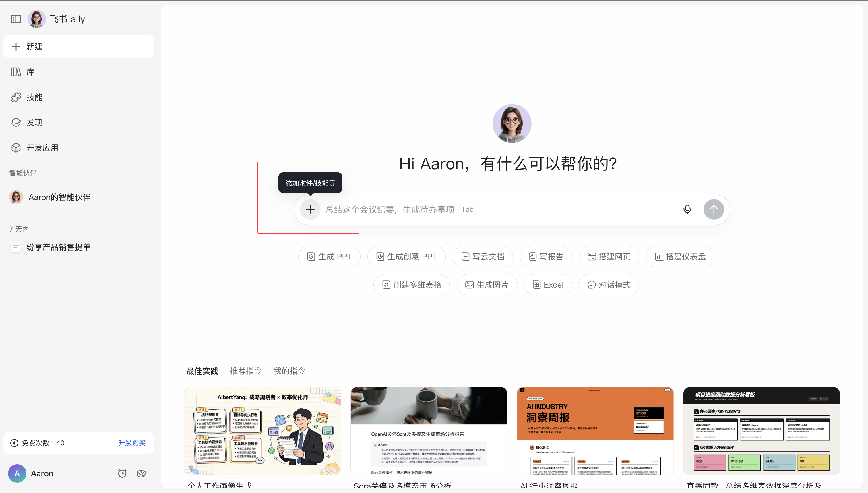
Task: Collapse the sidebar with the panel icon
Action: (16, 19)
